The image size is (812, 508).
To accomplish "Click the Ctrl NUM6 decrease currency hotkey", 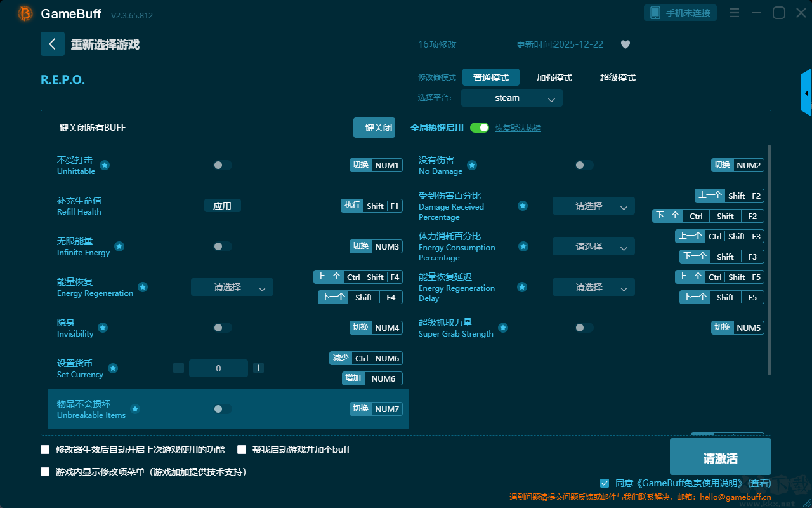I will pyautogui.click(x=366, y=358).
